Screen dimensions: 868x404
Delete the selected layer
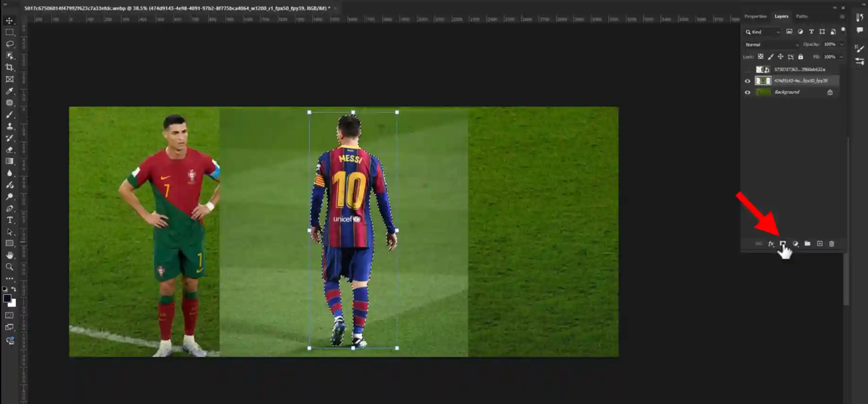pos(832,244)
